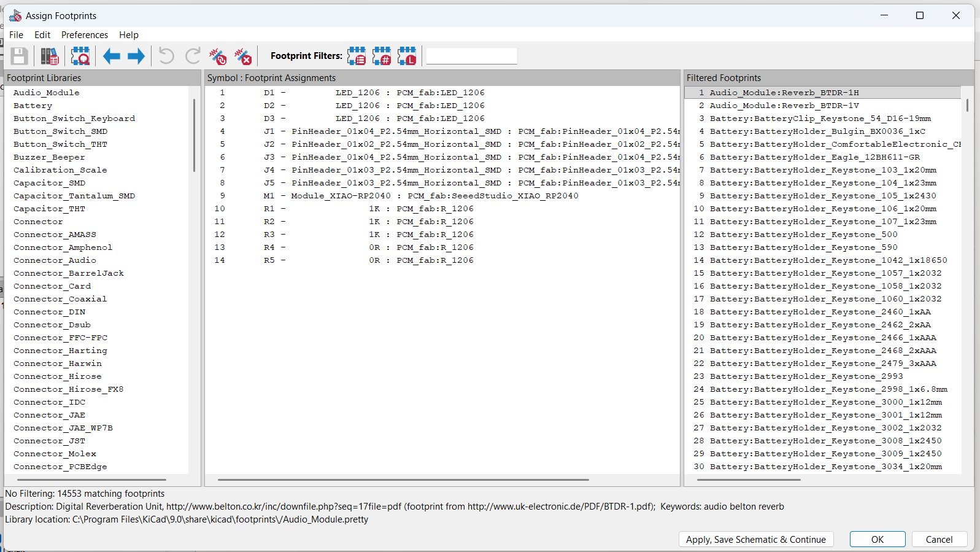Select the Connector_BarrelJack library

tap(69, 273)
